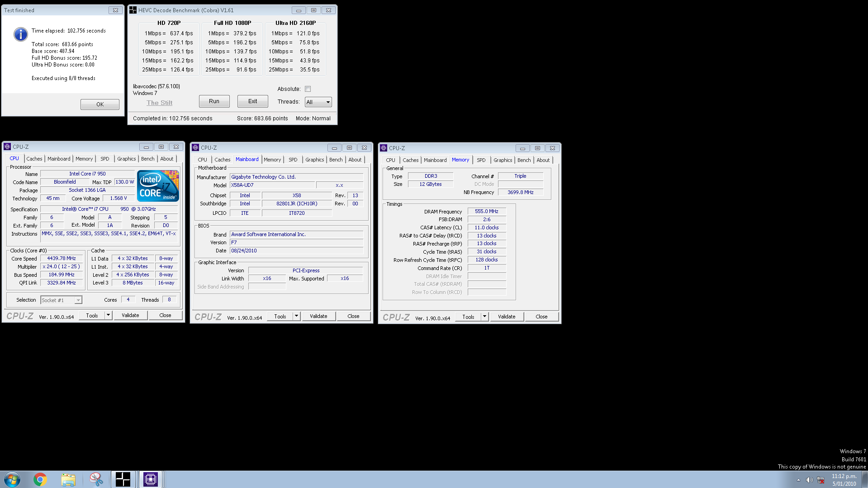This screenshot has height=488, width=868.
Task: Maximize the HEVC Decode Benchmark window
Action: 313,10
